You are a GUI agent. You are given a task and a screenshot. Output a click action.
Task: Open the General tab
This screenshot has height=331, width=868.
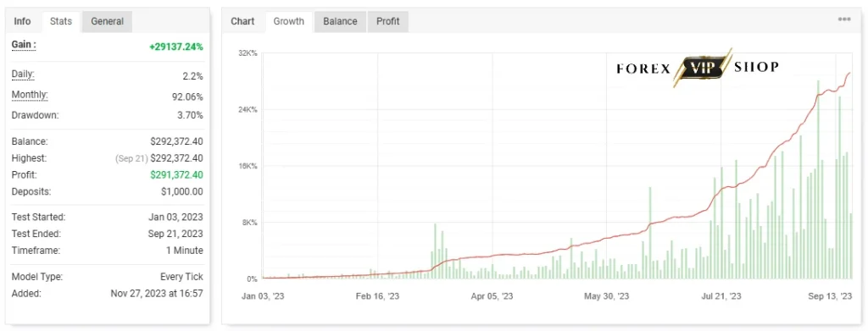[x=108, y=21]
